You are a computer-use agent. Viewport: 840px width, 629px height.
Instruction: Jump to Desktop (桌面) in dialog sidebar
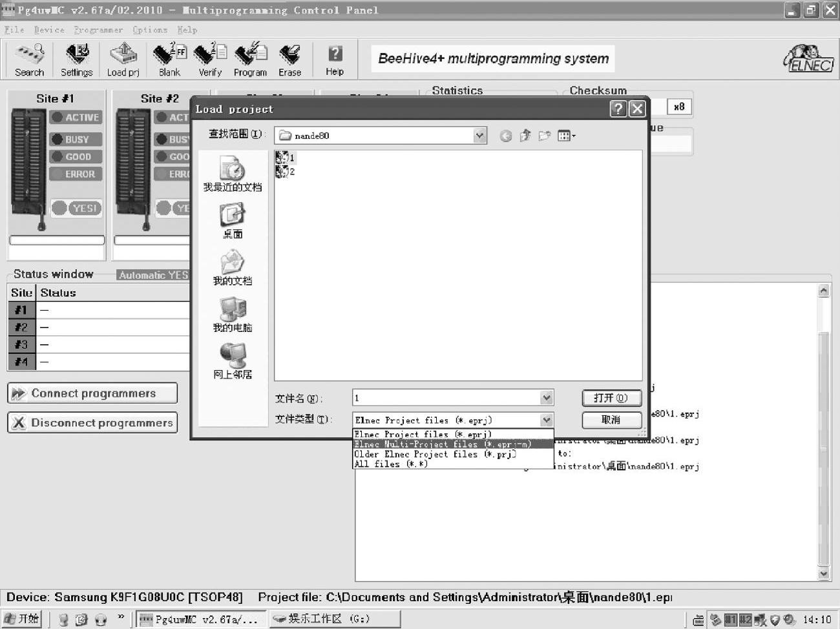point(233,221)
